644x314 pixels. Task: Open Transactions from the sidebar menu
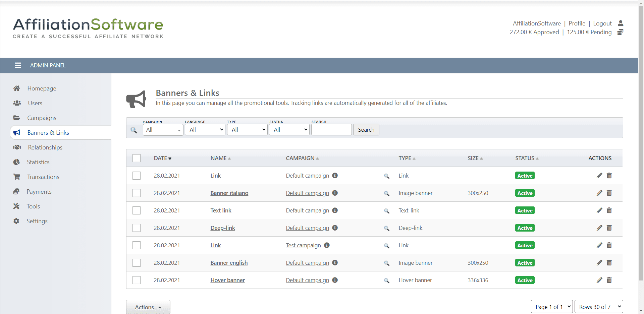43,177
